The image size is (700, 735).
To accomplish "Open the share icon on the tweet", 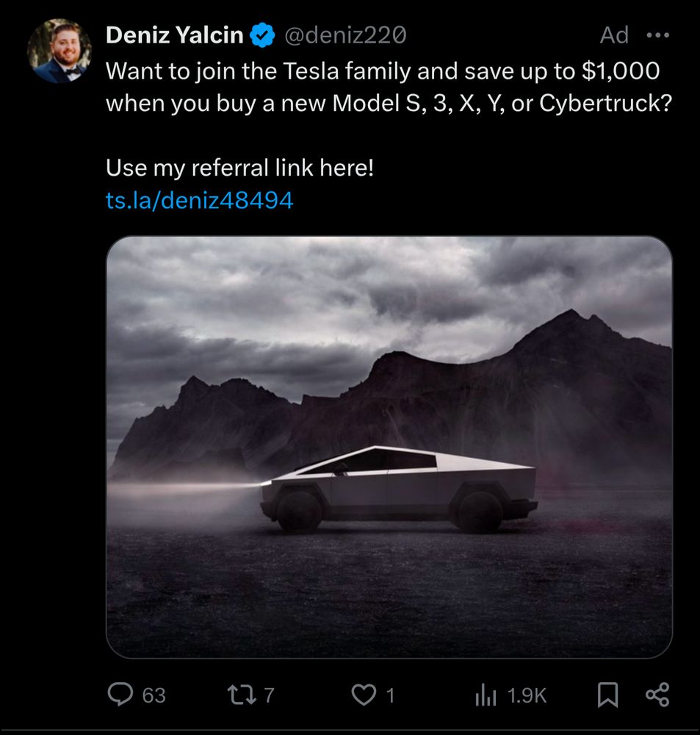I will pos(658,695).
